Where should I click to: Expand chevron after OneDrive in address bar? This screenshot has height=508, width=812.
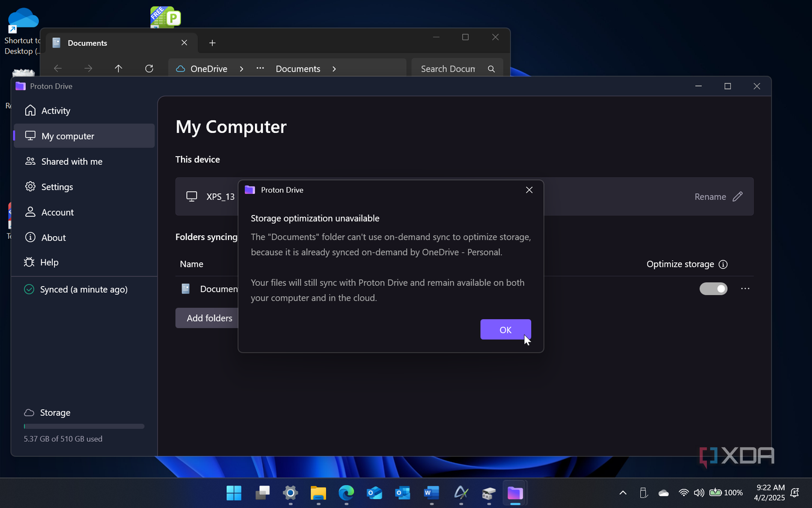(241, 69)
